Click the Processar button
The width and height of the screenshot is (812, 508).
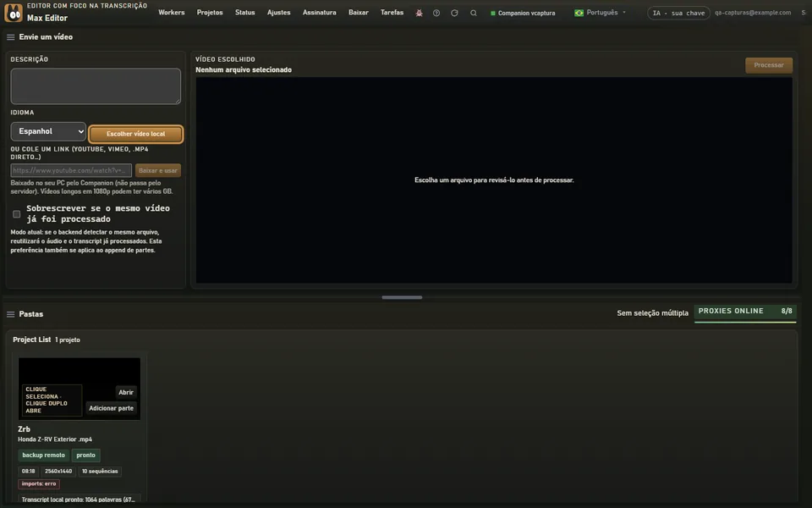(x=769, y=65)
